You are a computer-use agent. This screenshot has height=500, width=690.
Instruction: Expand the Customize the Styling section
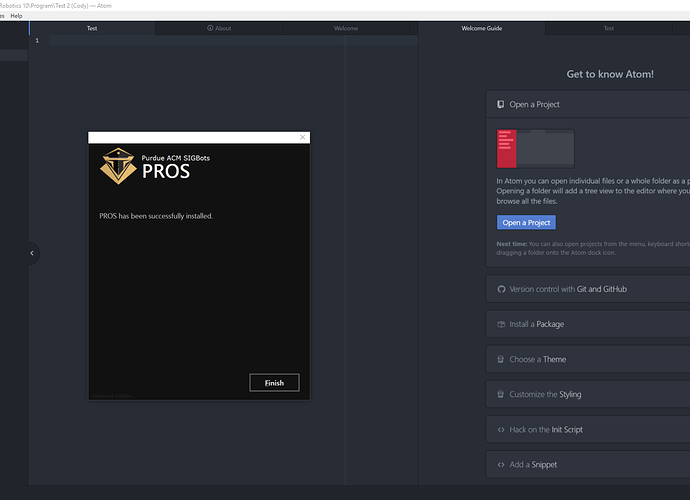click(x=588, y=394)
